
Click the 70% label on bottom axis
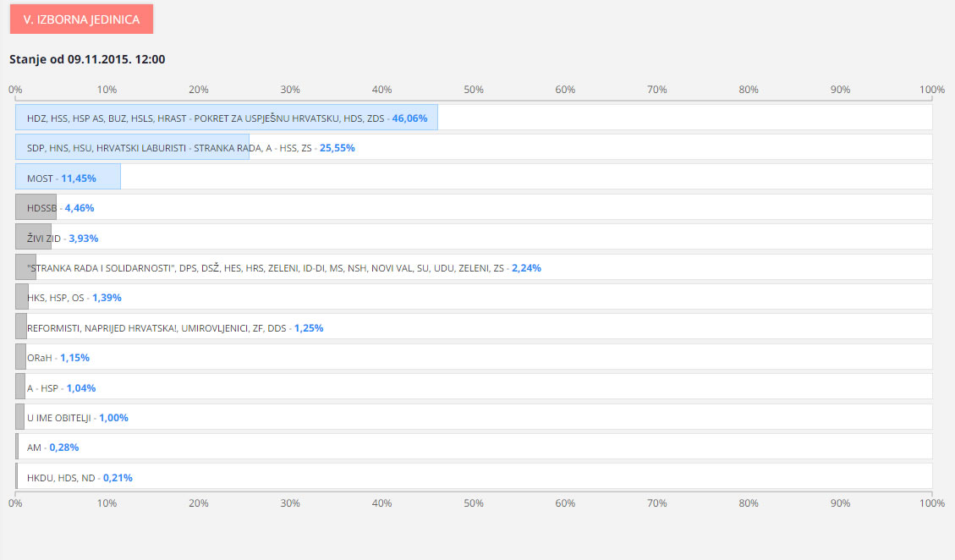pyautogui.click(x=656, y=503)
